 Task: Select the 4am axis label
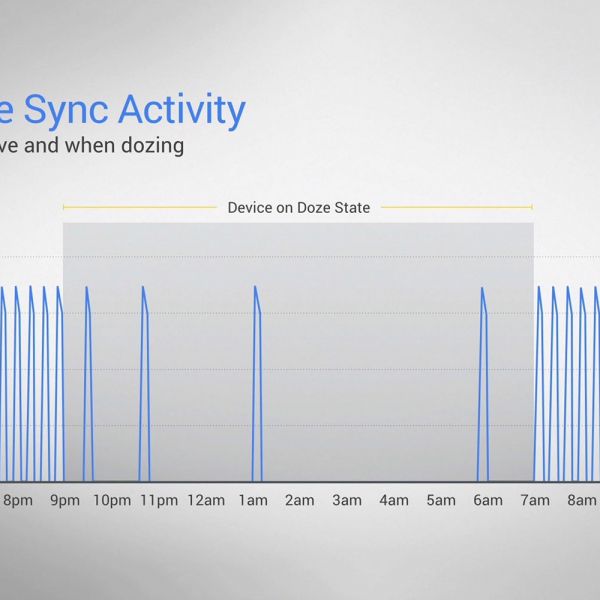393,500
